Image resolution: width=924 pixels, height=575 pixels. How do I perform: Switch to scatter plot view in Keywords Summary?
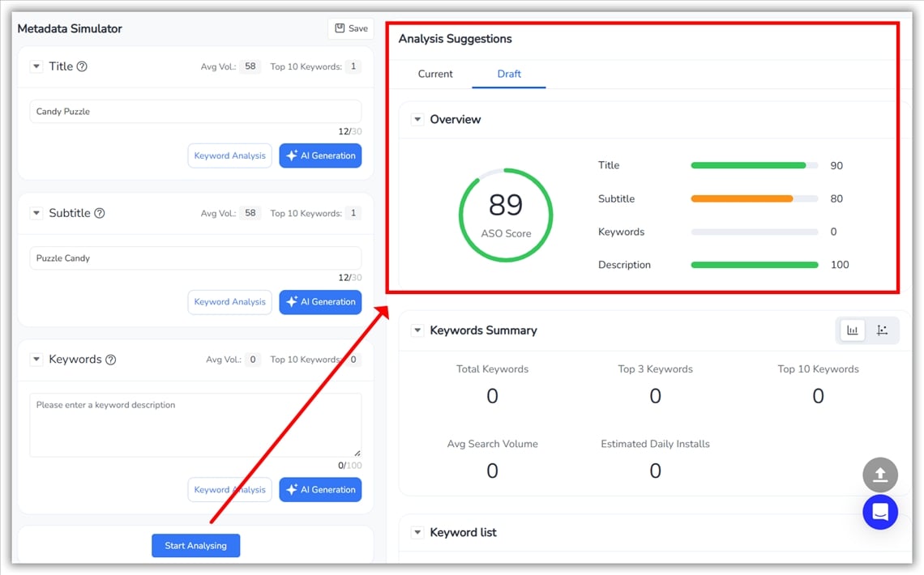[x=883, y=330]
